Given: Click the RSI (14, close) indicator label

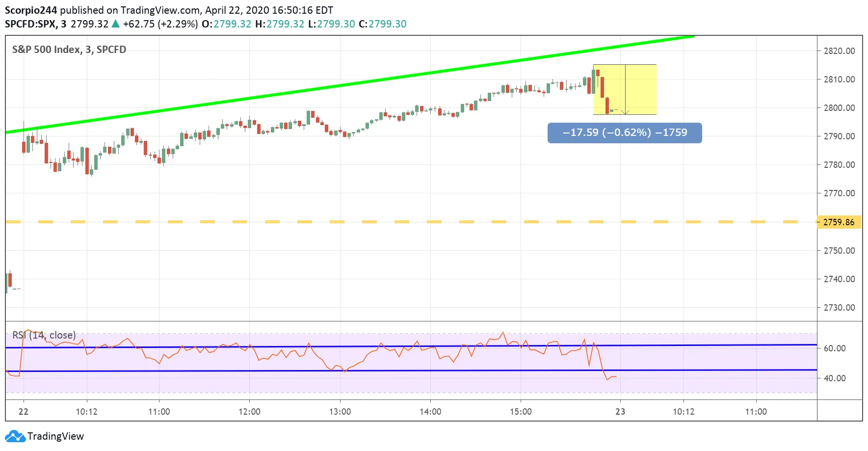Looking at the screenshot, I should [x=44, y=335].
